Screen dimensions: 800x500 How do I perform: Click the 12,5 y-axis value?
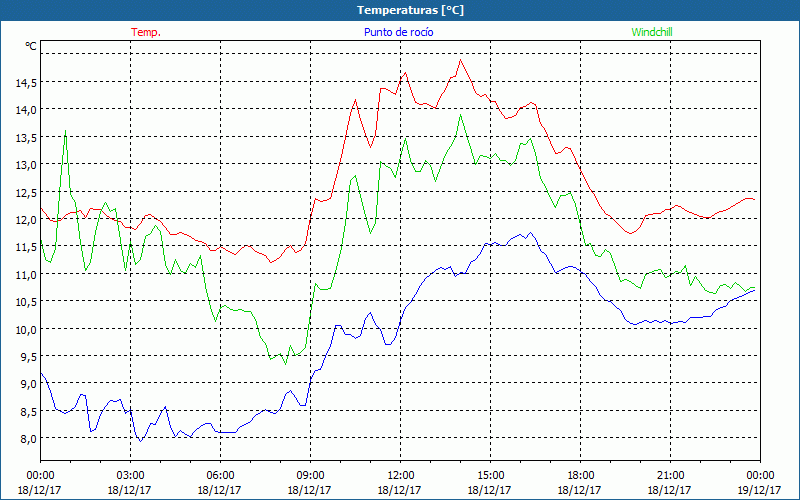coord(26,192)
